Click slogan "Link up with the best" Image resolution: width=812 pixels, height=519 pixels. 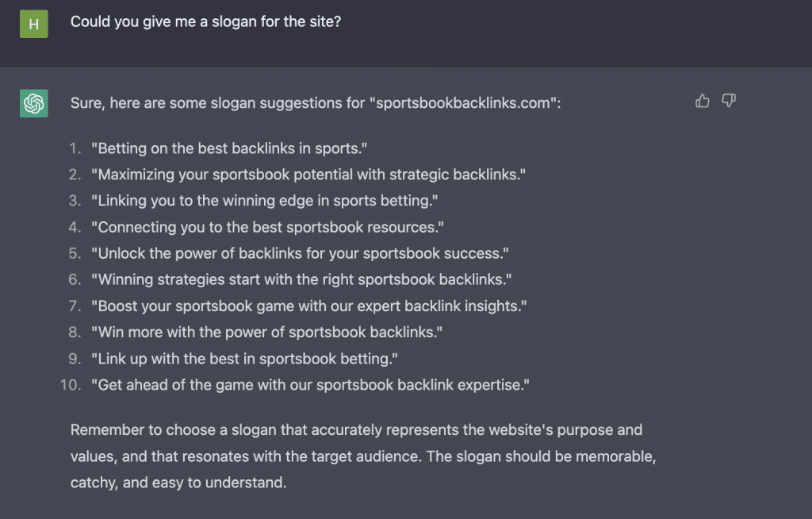244,359
